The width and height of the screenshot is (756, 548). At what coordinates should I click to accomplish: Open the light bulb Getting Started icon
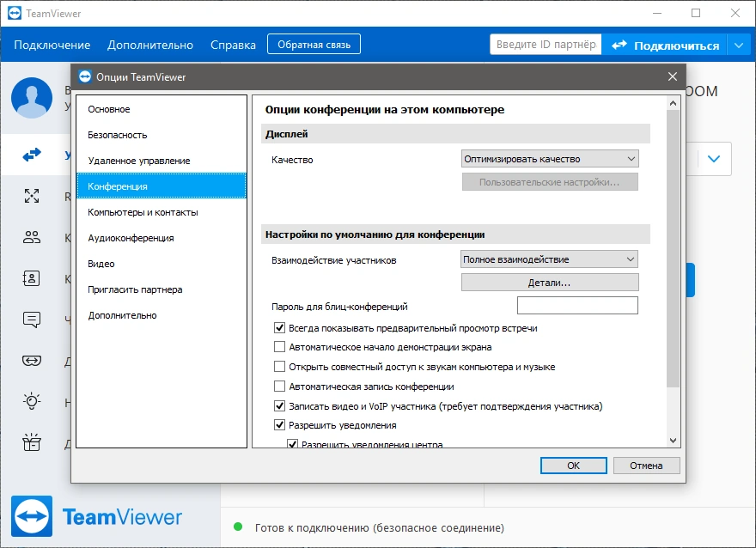[x=32, y=401]
